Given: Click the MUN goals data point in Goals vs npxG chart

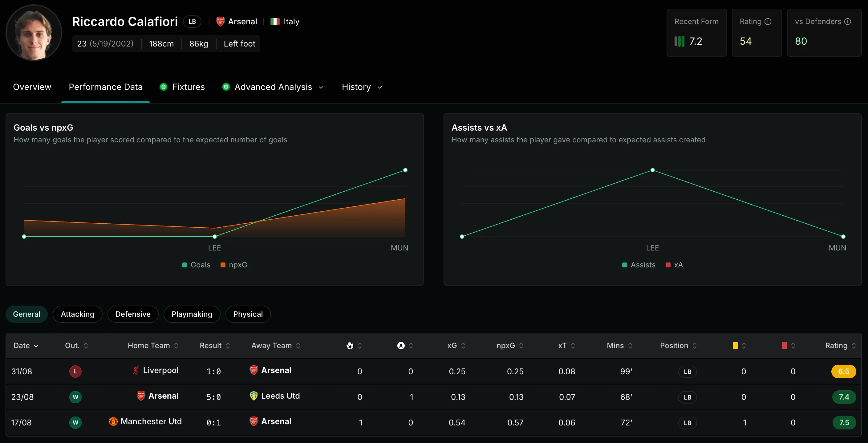Looking at the screenshot, I should [x=405, y=170].
